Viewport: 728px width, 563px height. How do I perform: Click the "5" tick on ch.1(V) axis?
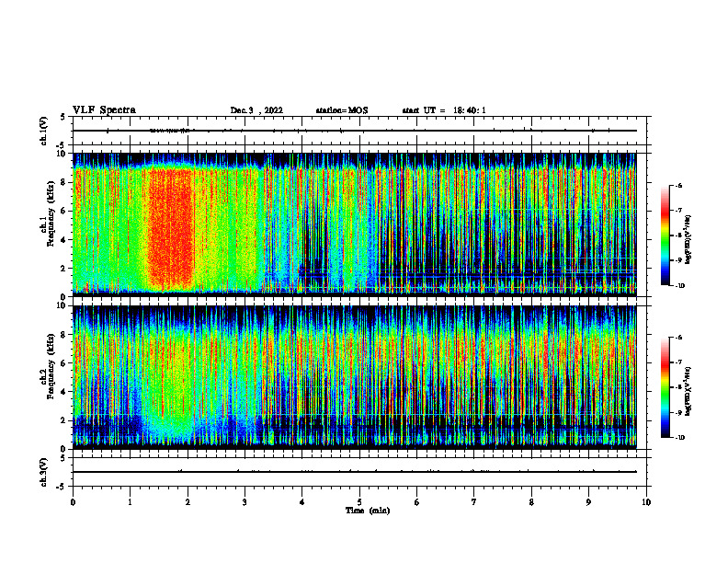63,117
